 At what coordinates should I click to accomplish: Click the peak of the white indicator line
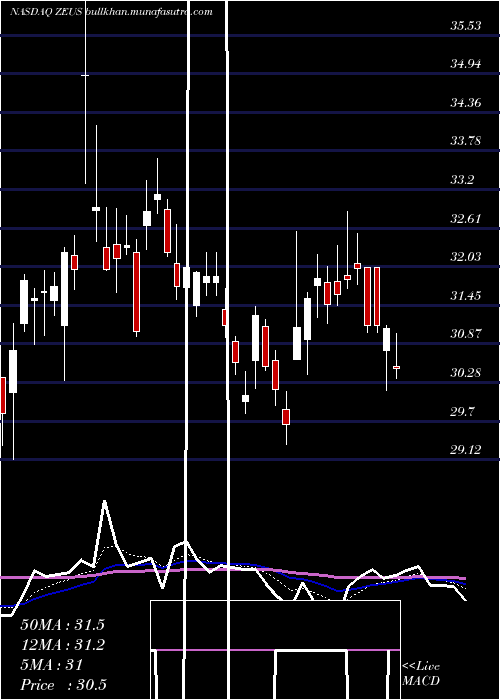pos(104,502)
